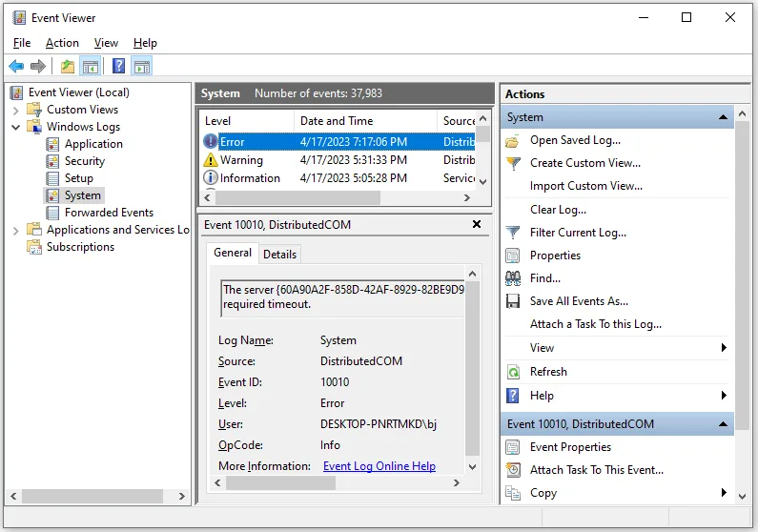
Task: Sort by the Source column header
Action: (x=457, y=121)
